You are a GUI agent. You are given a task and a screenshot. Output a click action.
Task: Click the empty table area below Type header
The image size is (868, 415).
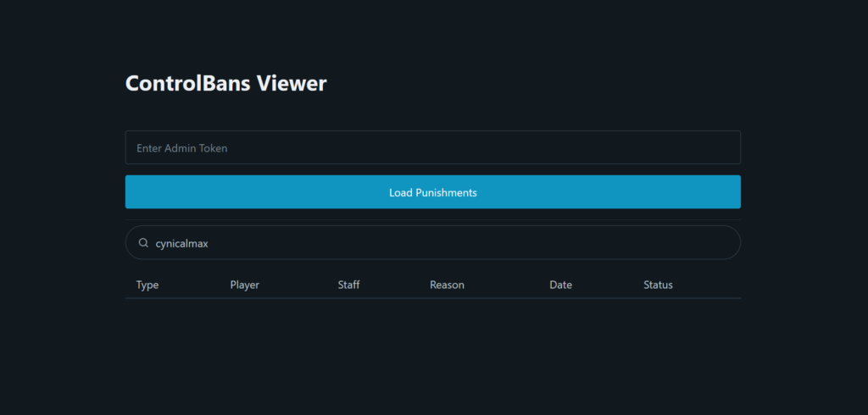click(147, 318)
